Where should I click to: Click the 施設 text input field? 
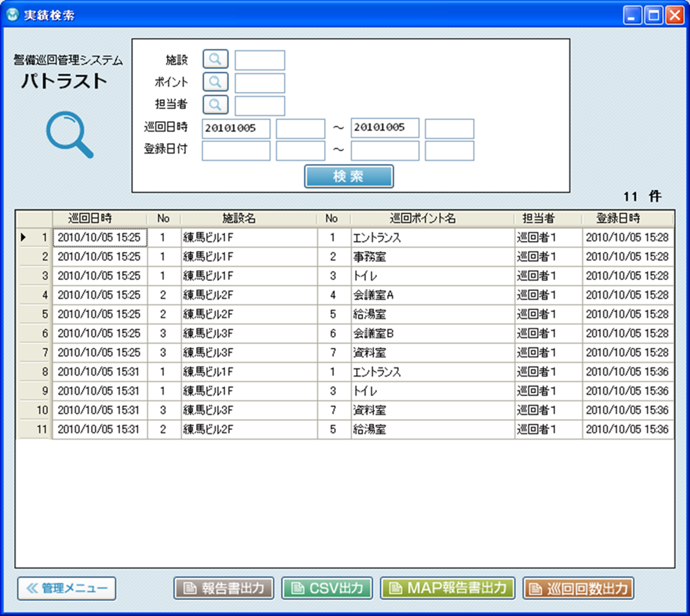tap(260, 60)
